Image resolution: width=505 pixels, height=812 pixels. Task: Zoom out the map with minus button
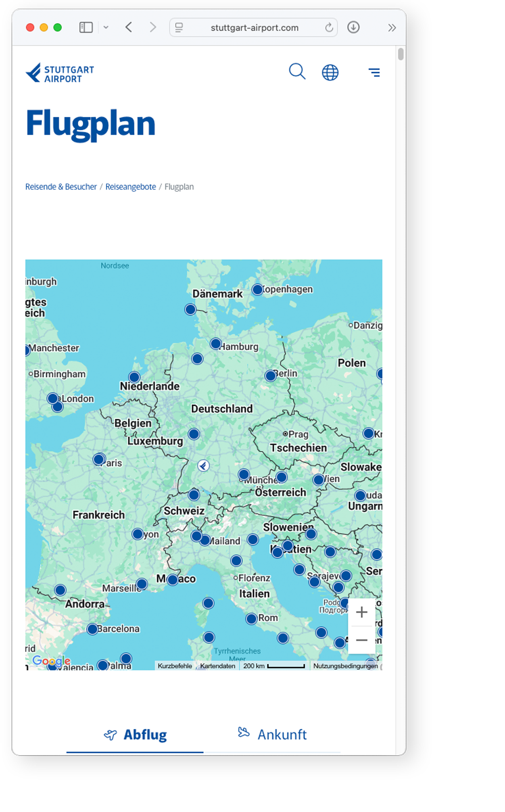[x=362, y=640]
